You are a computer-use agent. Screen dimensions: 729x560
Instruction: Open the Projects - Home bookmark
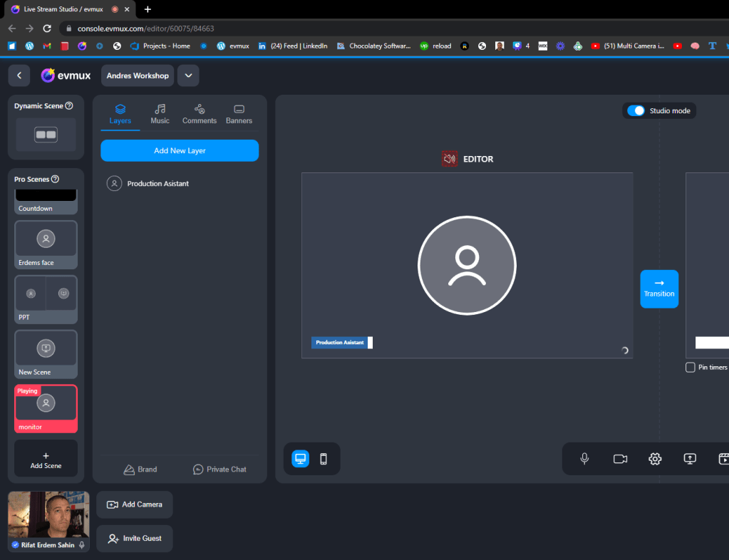[x=160, y=46]
